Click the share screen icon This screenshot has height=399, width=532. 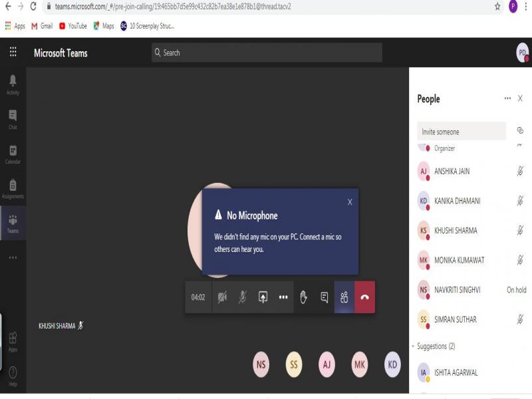point(263,297)
